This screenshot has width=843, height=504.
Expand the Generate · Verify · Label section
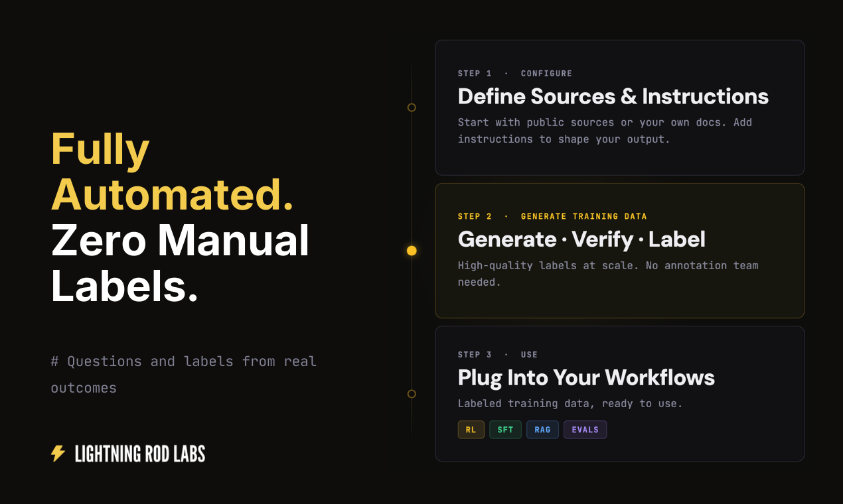tap(581, 239)
